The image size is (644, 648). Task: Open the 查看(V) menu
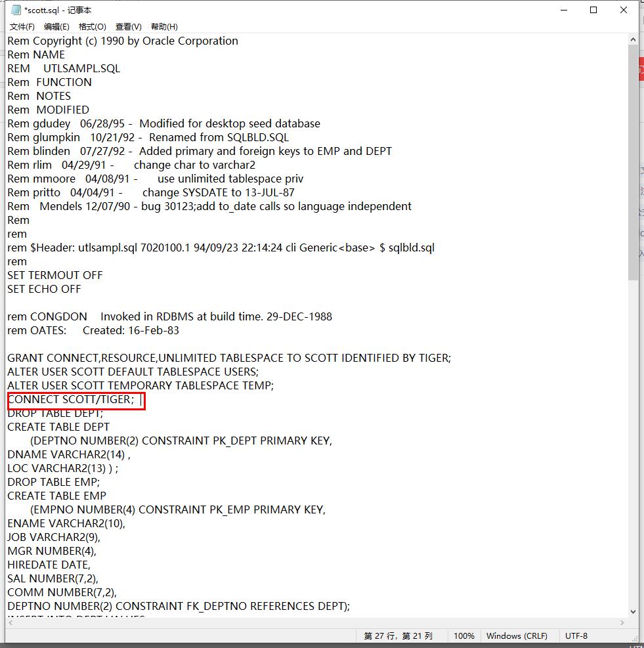point(127,26)
